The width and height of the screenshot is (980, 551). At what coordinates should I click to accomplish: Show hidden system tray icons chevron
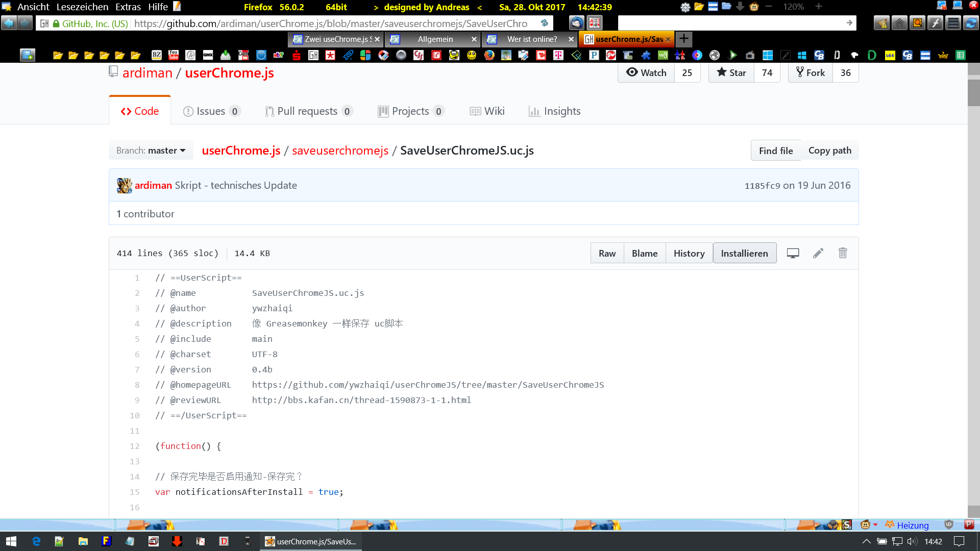866,541
